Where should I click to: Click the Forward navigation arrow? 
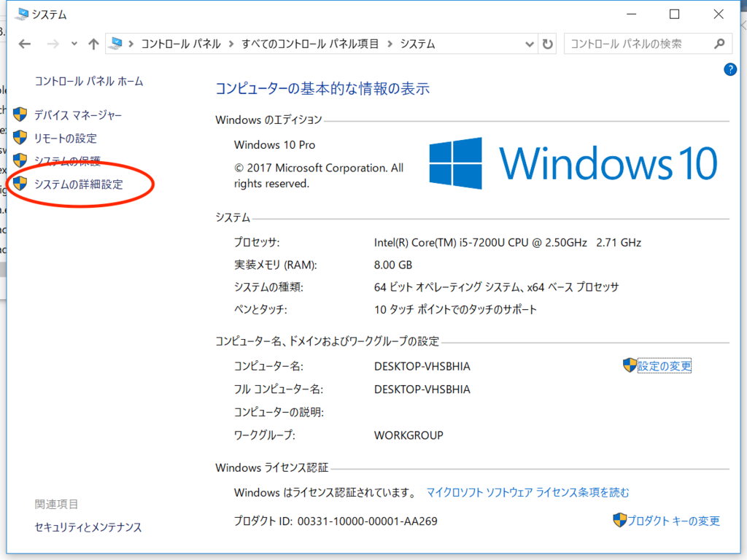53,44
